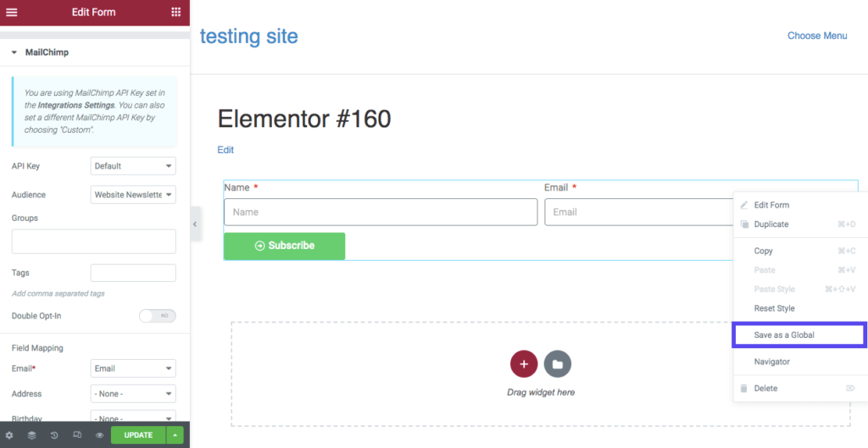Open page settings gear in bottom bar
Screen dimensions: 868x448
9,435
